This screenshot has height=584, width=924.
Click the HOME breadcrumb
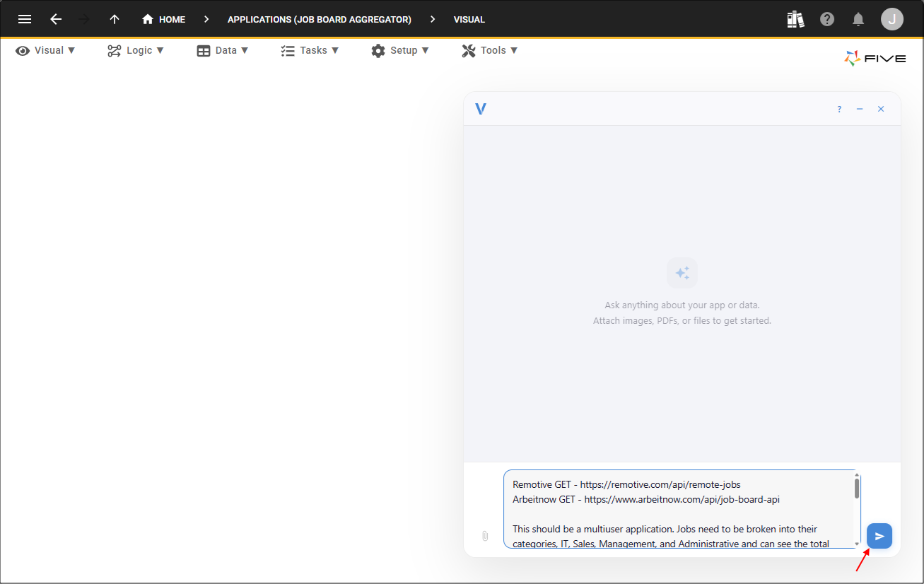click(163, 19)
